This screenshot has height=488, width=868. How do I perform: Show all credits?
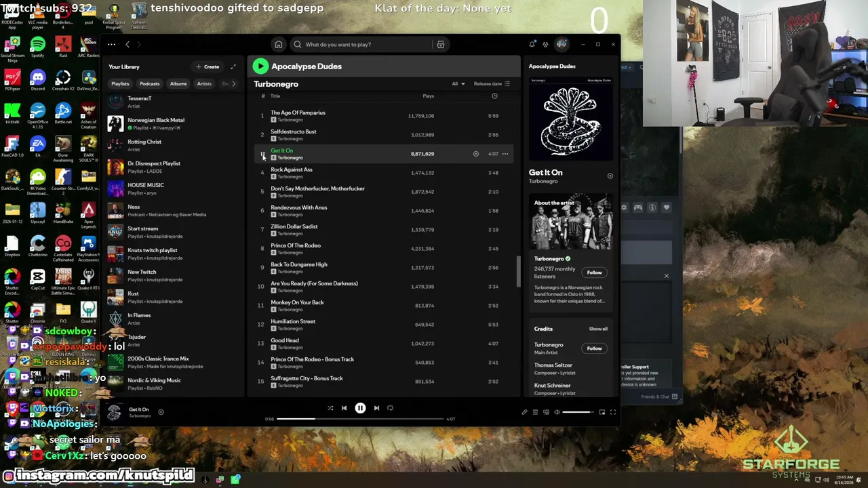click(598, 329)
